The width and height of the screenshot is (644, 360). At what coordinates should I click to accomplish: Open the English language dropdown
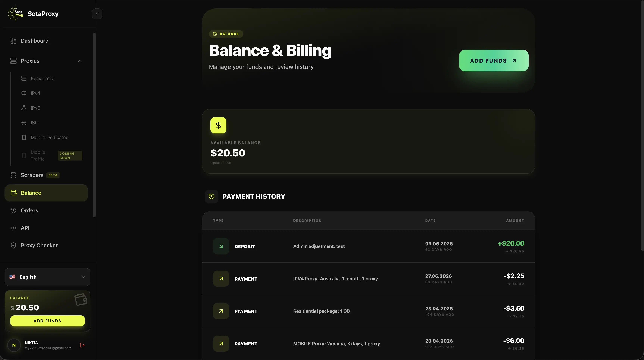click(x=48, y=277)
